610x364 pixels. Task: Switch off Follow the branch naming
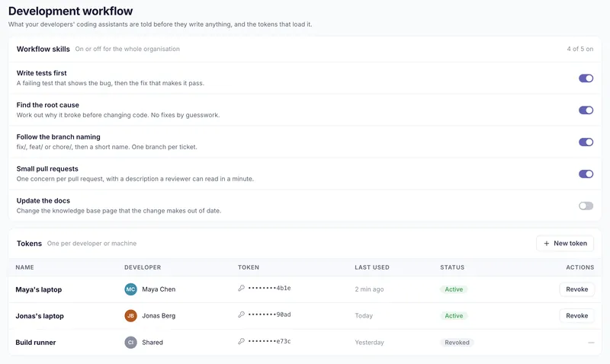click(x=586, y=142)
